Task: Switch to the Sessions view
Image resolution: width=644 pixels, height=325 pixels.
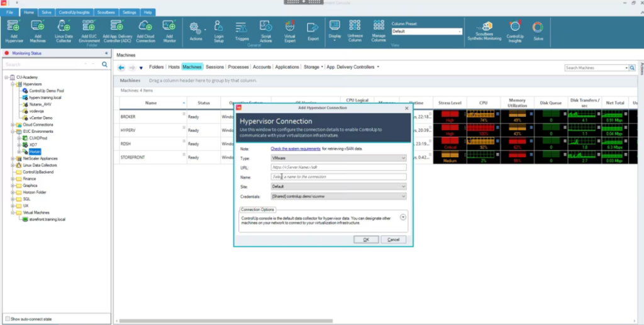Action: [215, 67]
